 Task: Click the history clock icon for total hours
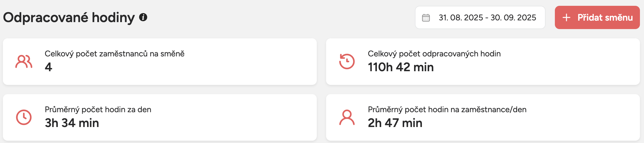coord(347,62)
